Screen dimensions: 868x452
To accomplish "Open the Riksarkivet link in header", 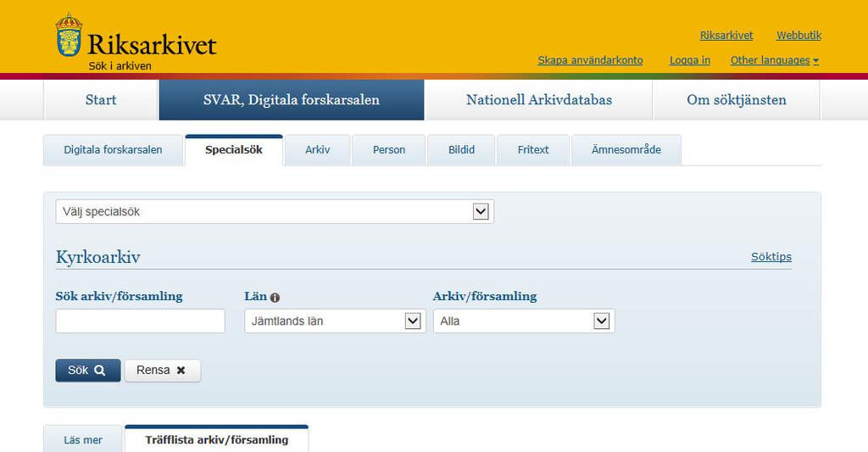I will click(x=726, y=36).
